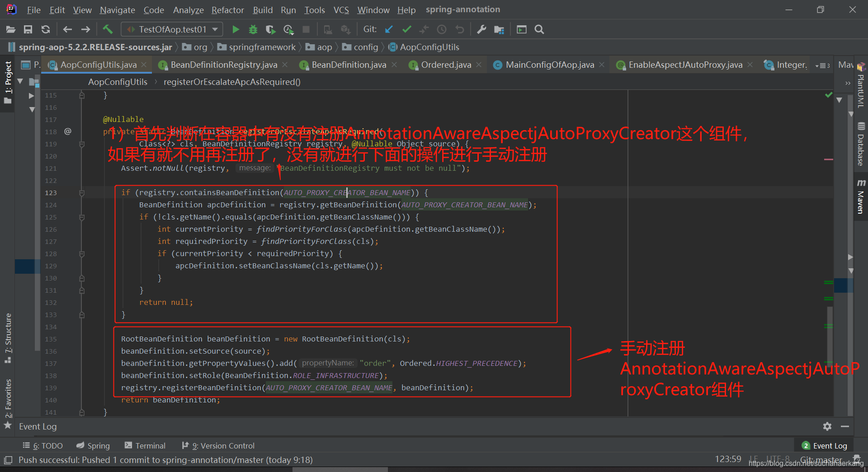
Task: Click aop breadcrumb in navigation bar
Action: pyautogui.click(x=319, y=47)
